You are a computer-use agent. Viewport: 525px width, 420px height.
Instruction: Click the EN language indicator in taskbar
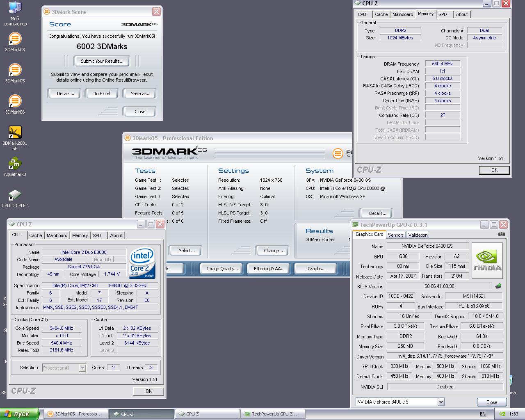point(483,414)
